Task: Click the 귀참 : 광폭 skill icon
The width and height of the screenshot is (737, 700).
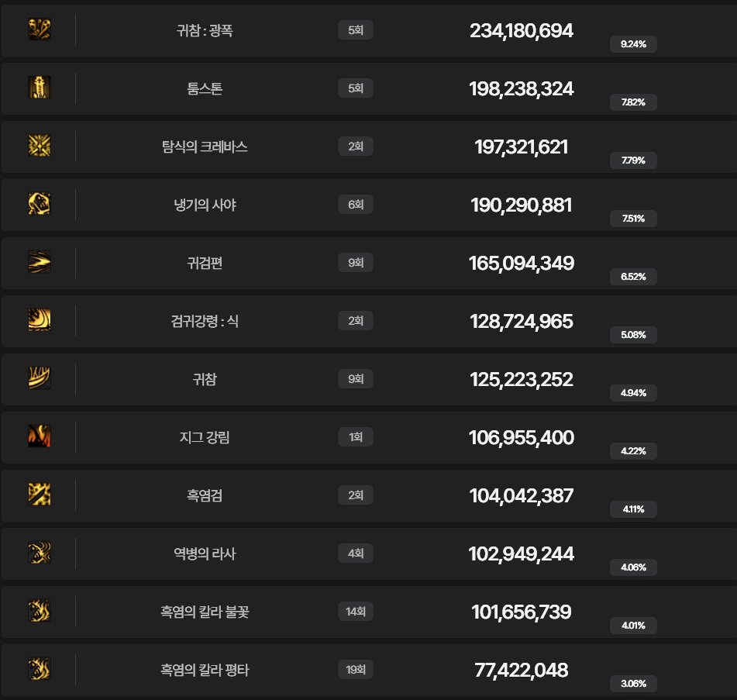Action: click(x=40, y=30)
